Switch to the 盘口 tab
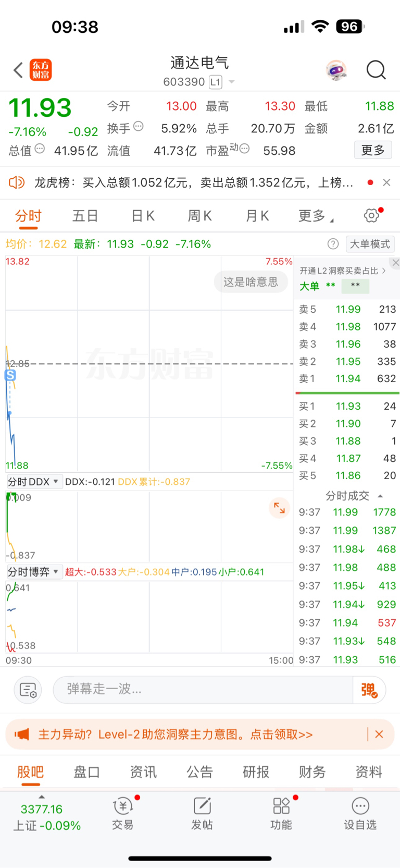The image size is (400, 868). pyautogui.click(x=86, y=772)
